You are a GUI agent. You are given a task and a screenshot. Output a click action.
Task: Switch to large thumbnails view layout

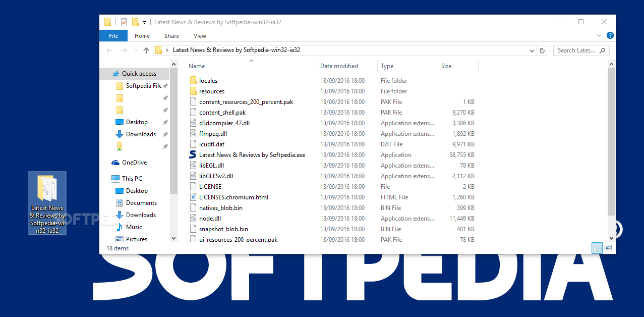tap(608, 248)
